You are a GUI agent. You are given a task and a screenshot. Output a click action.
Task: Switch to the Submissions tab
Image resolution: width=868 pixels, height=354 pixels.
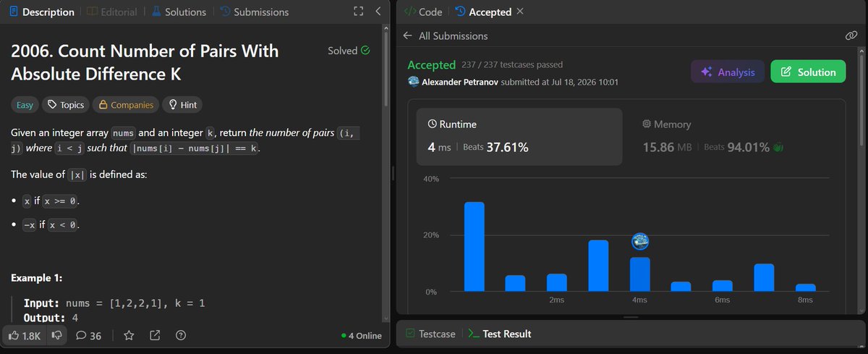[253, 12]
